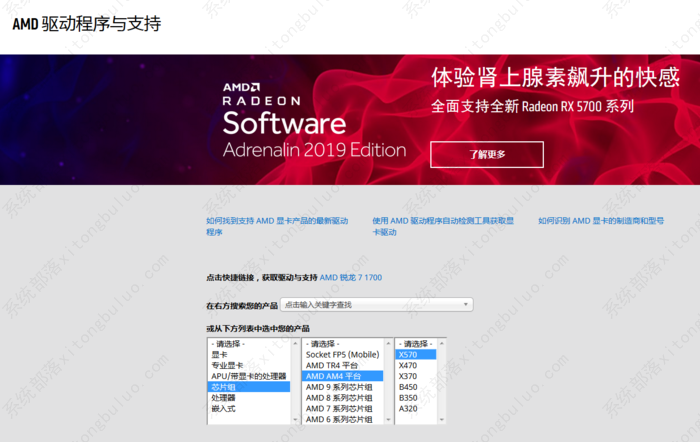
Task: Click the product keyword search field
Action: click(x=370, y=304)
